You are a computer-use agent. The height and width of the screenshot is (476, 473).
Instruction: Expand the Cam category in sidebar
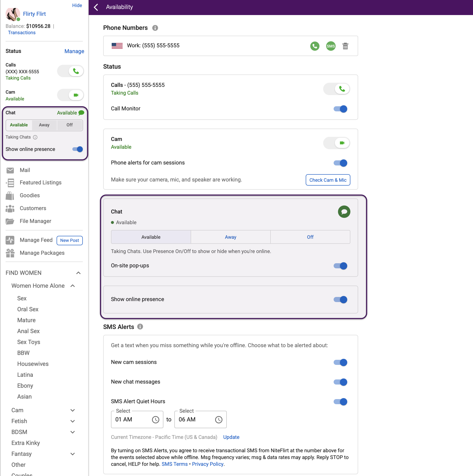click(x=73, y=410)
